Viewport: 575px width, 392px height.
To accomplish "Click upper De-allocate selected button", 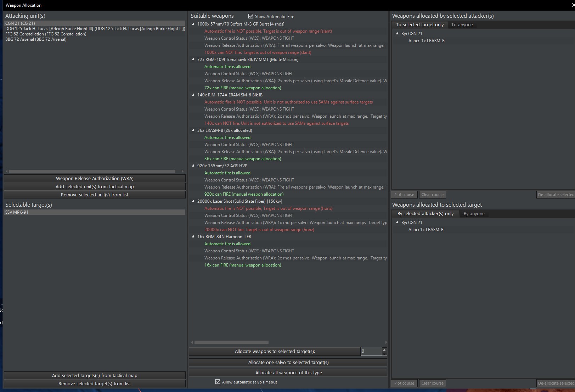I will point(556,195).
